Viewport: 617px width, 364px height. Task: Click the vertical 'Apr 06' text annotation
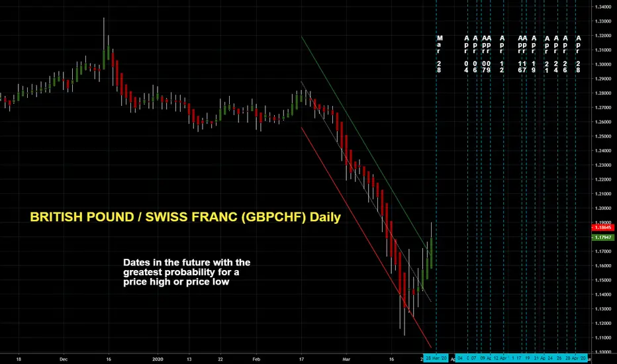point(475,54)
